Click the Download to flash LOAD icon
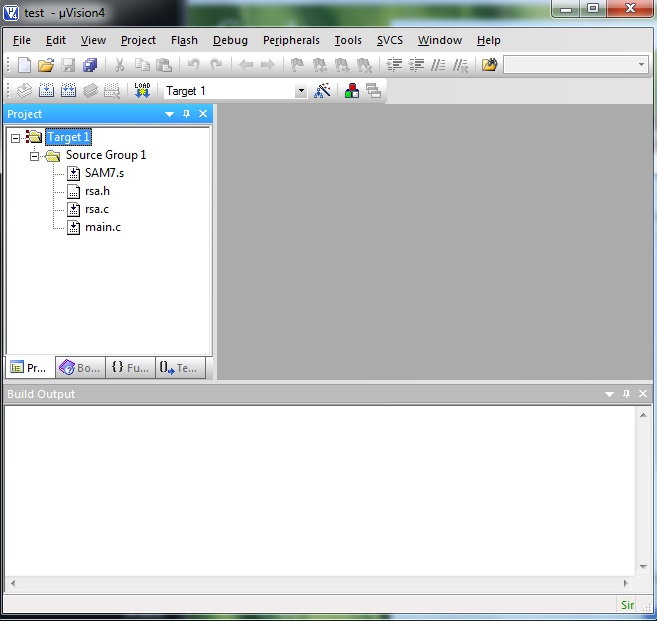This screenshot has width=657, height=621. click(x=142, y=91)
